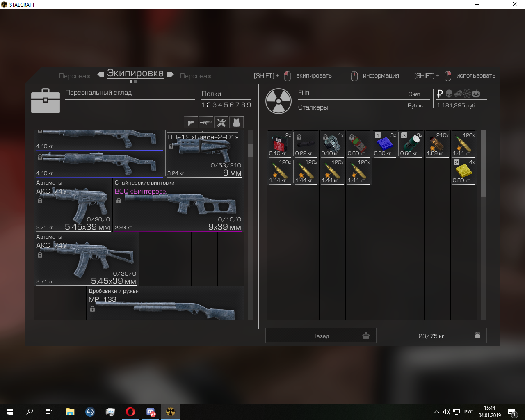Open Windows Start menu
This screenshot has height=420, width=525.
coord(10,412)
